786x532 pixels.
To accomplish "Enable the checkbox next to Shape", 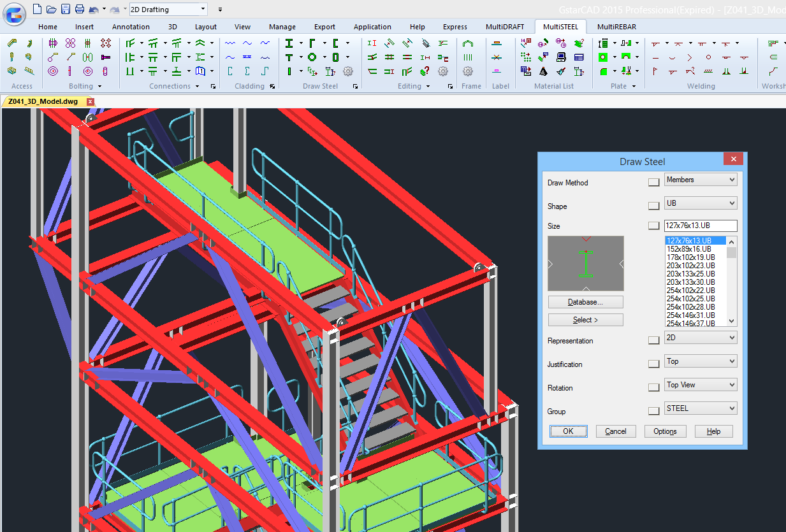I will pos(653,205).
